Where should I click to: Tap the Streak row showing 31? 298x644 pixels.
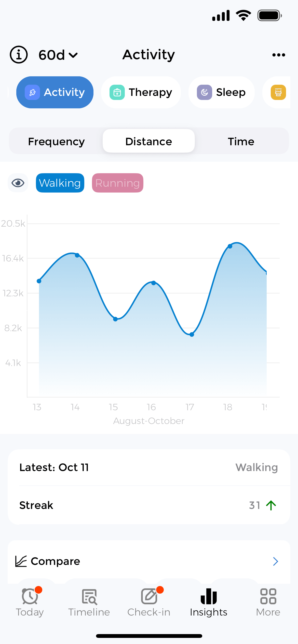[149, 505]
